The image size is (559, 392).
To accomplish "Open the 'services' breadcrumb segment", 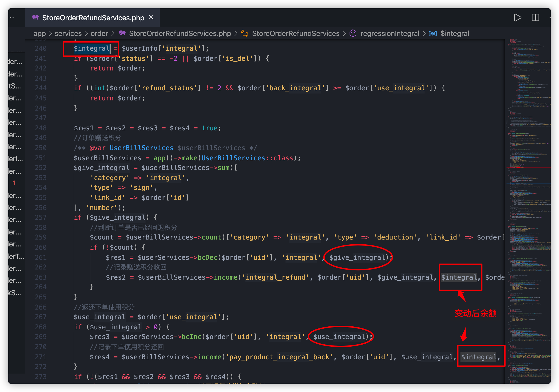I will coord(68,33).
